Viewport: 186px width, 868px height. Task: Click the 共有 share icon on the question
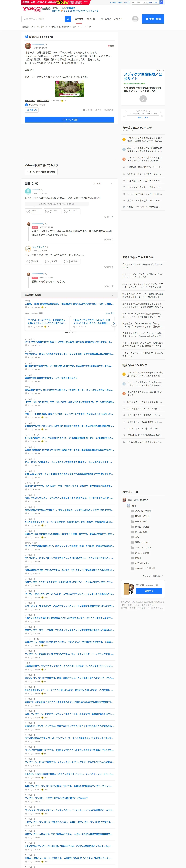pos(98,110)
